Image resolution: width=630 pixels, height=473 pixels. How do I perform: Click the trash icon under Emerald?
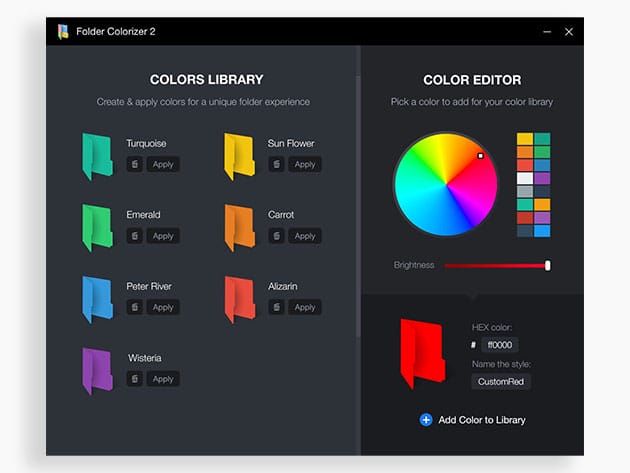click(x=134, y=236)
